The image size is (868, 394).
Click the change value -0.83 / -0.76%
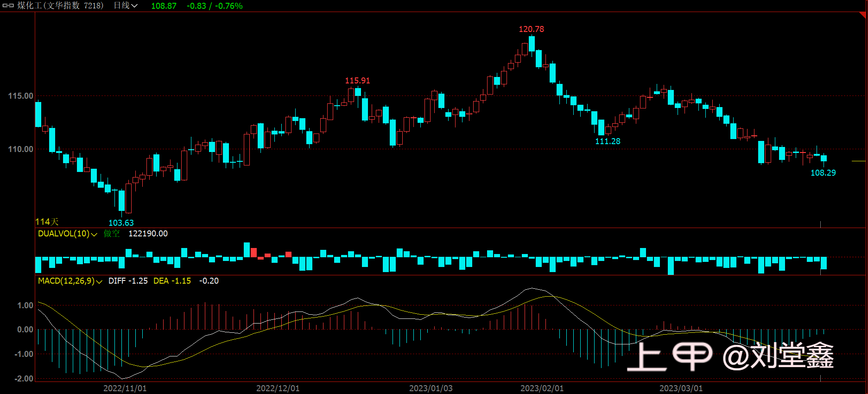point(215,6)
